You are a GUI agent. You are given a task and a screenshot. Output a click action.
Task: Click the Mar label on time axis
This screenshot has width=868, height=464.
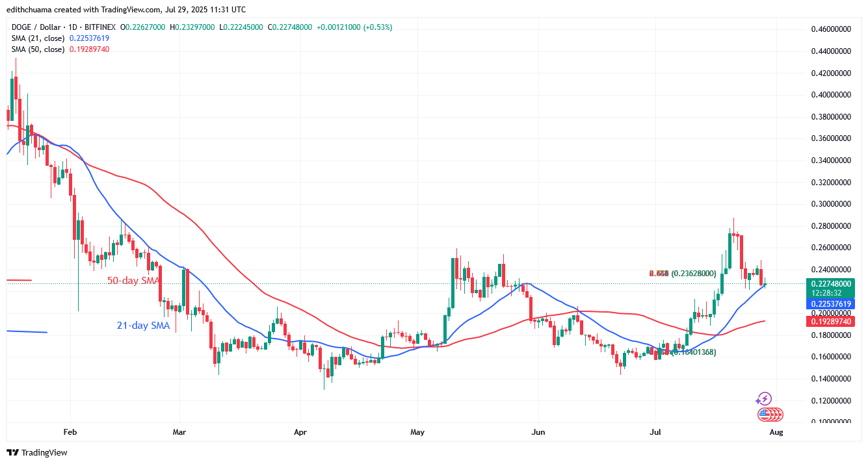180,432
